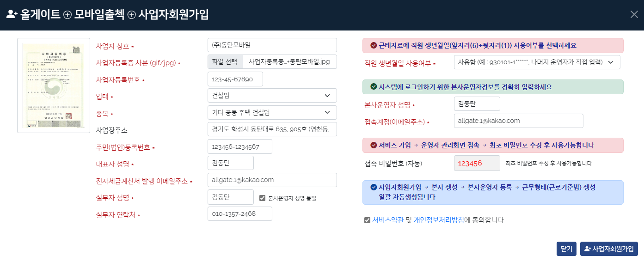This screenshot has height=262, width=644.
Task: Click the business registration certificate thumbnail
Action: [54, 85]
